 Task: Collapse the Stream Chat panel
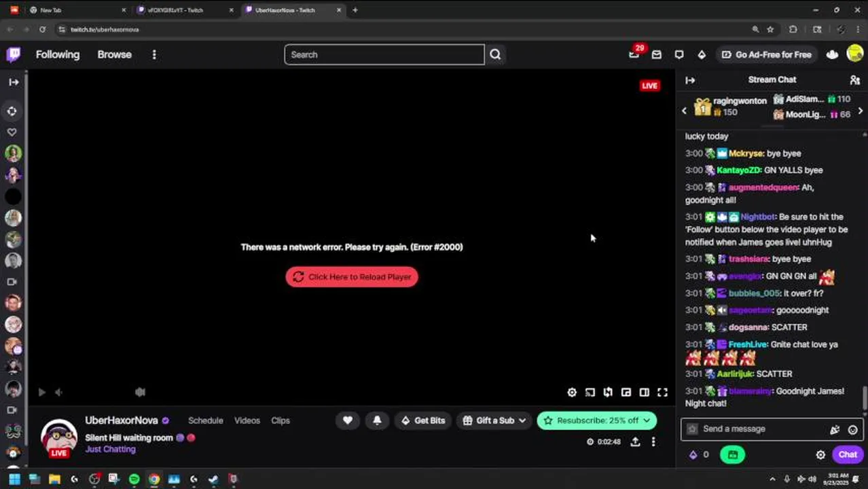tap(690, 80)
